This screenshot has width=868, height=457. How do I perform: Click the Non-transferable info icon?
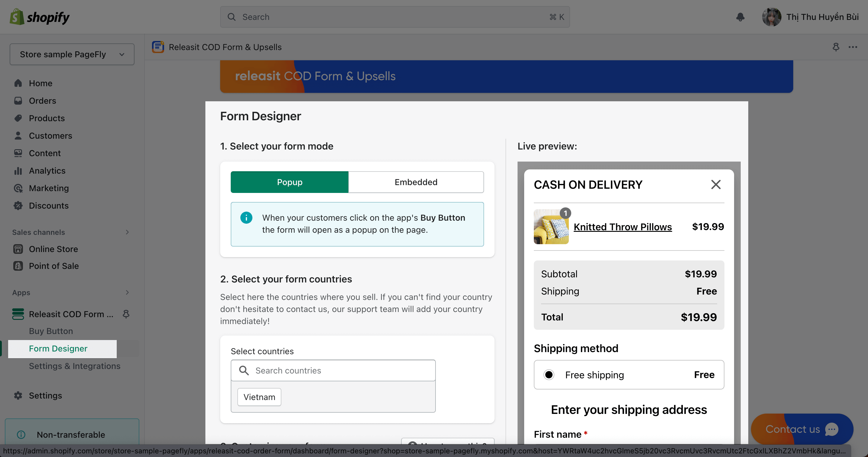(x=21, y=434)
